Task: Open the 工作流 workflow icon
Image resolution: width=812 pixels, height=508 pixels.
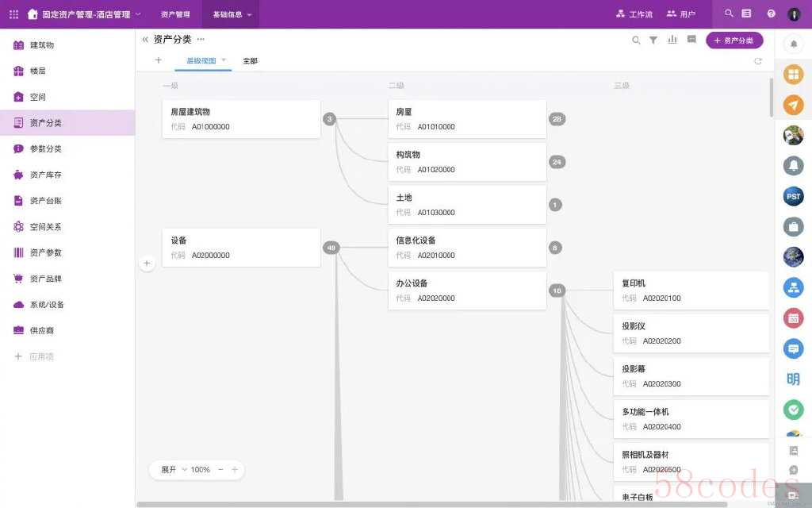Action: [634, 14]
